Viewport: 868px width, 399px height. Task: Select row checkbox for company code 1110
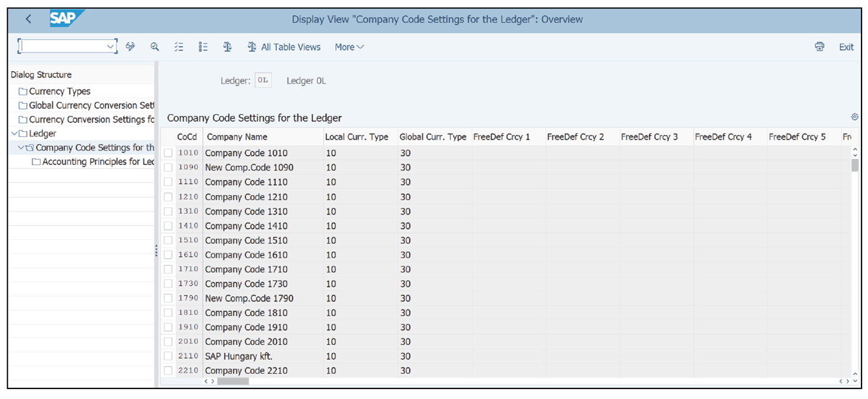click(x=168, y=182)
